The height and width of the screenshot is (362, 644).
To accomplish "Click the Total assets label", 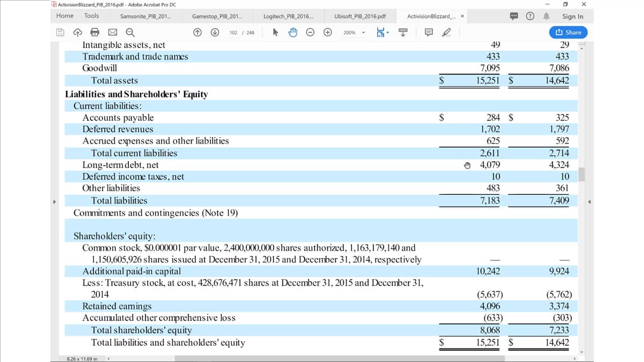I will pyautogui.click(x=114, y=80).
